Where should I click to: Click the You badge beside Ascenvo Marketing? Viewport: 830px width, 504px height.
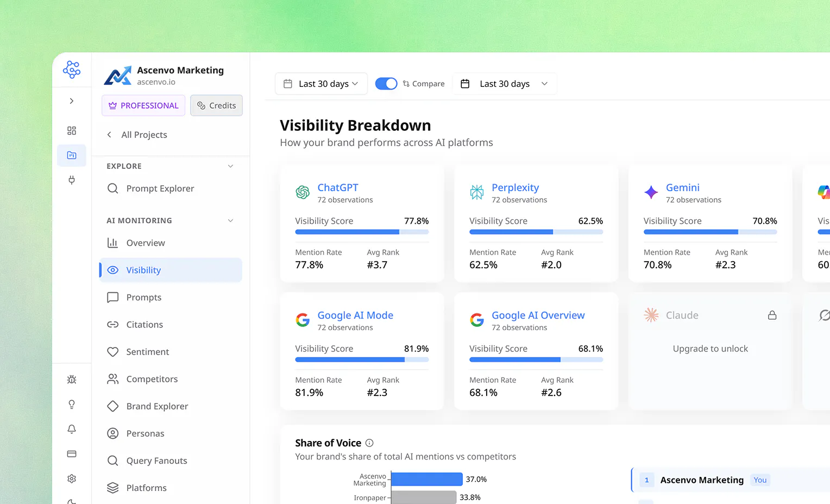[760, 480]
